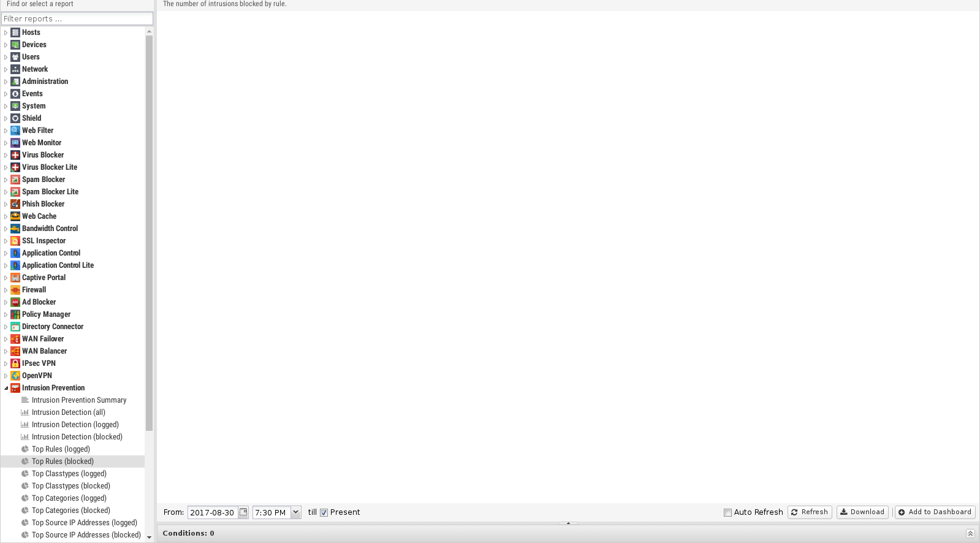Uncheck the Present checkbox
Image resolution: width=980 pixels, height=543 pixels.
tap(324, 512)
